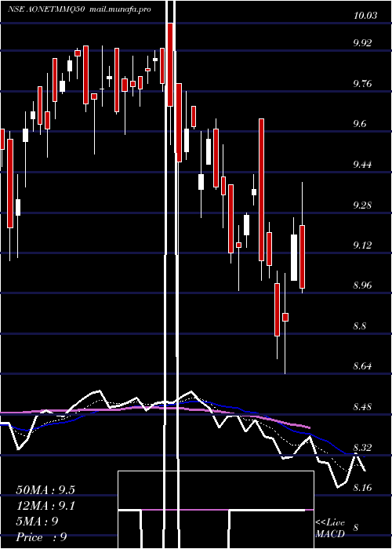392x549 pixels.
Task: Select the large white candle before the last candle
Action: click(294, 257)
